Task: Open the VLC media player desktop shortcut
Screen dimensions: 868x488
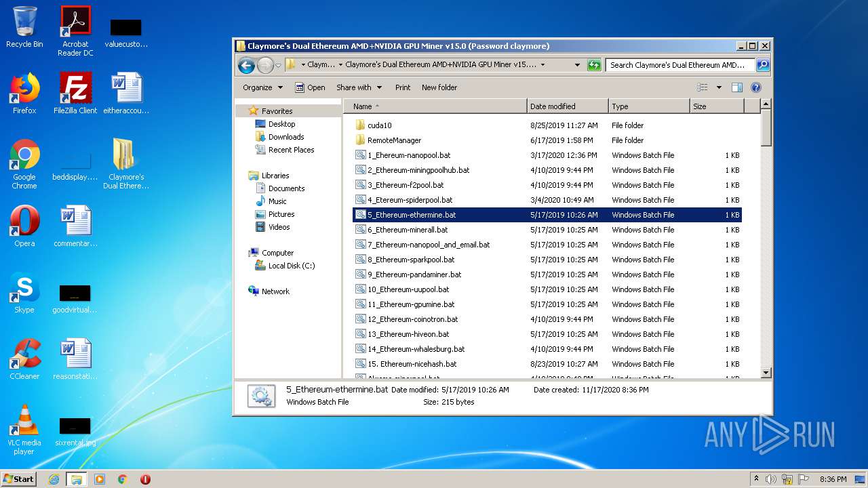Action: (24, 430)
